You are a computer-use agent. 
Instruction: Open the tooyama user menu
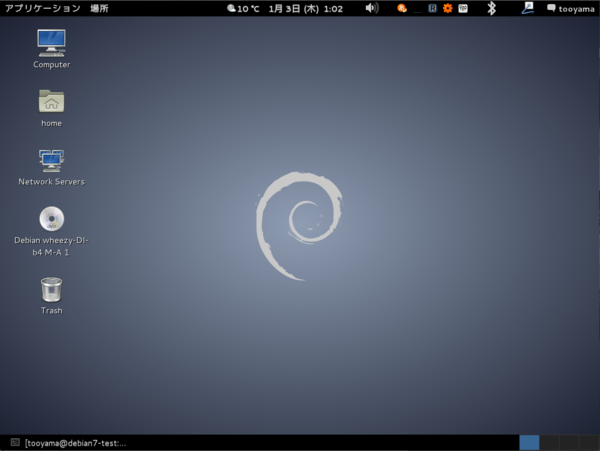tap(570, 8)
